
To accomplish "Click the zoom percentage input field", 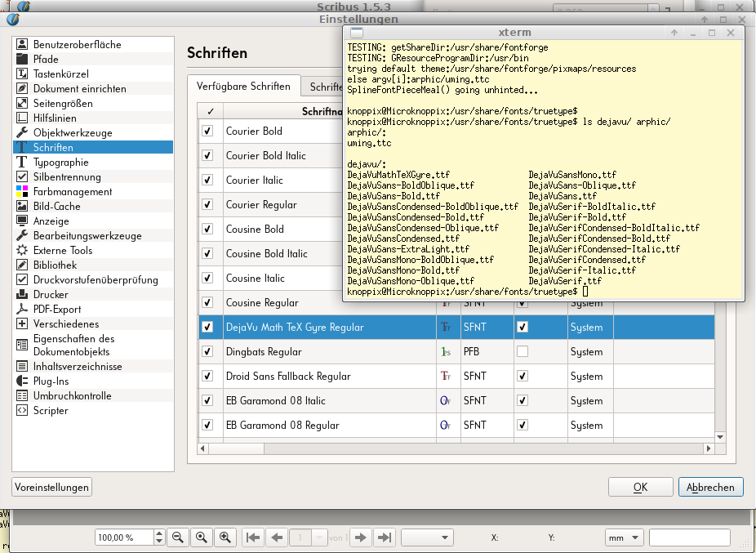I will (x=125, y=537).
